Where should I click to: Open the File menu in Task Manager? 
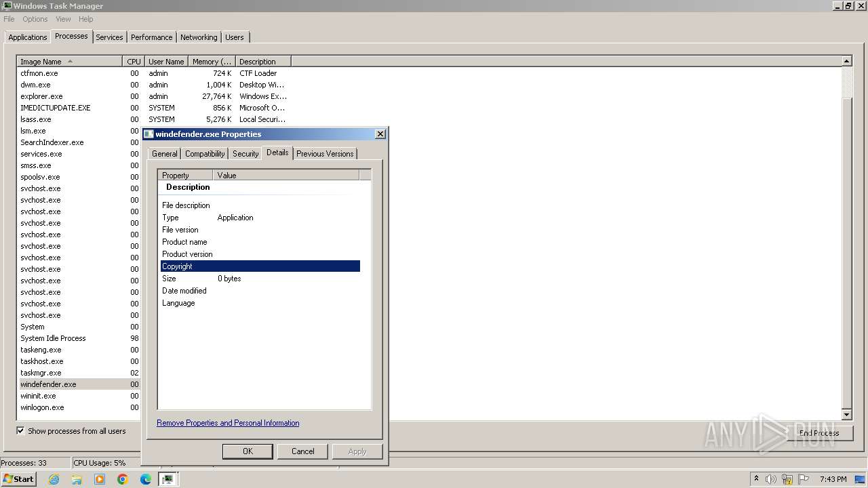click(9, 19)
